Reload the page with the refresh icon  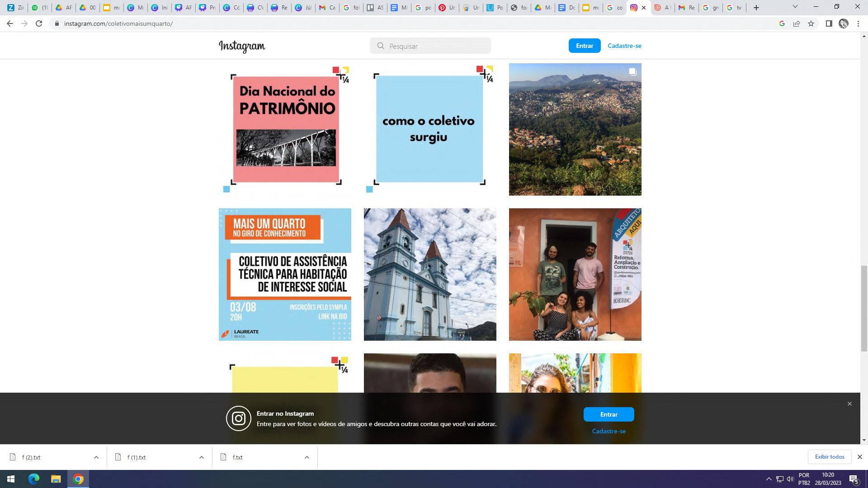(39, 23)
